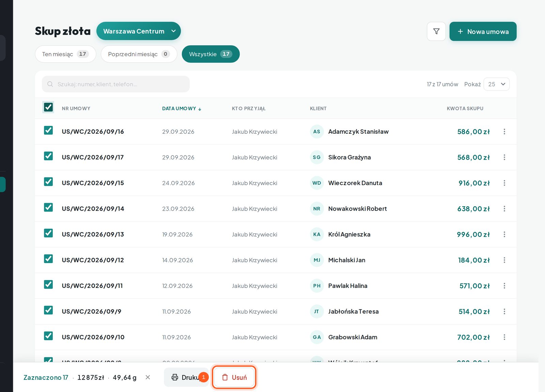Clear selection with the X icon
The image size is (545, 392).
pos(148,377)
